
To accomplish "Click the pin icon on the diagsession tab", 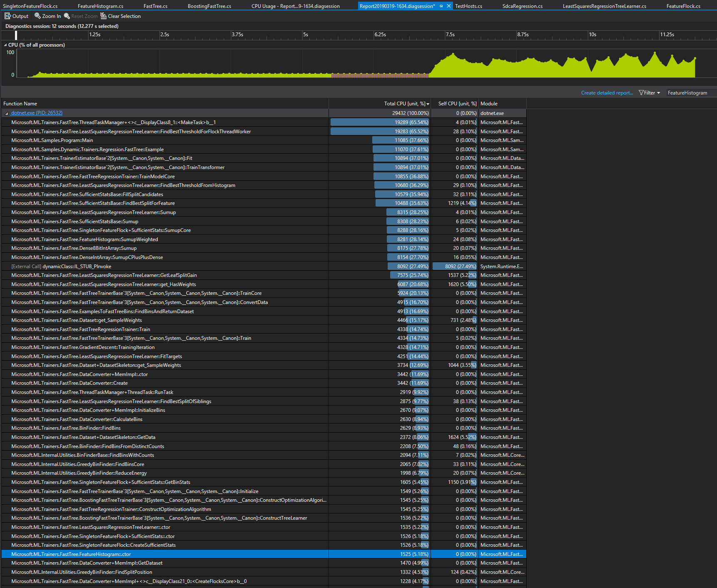I will pyautogui.click(x=441, y=6).
